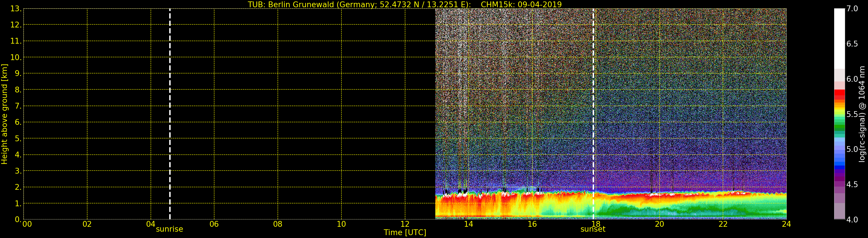Click the 'Time [UTC]' axis label

click(405, 233)
